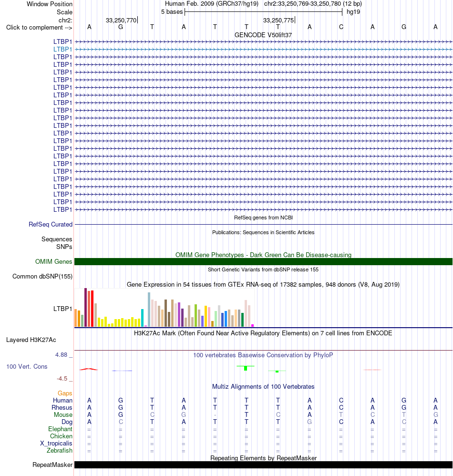Click the PhyloP lower value '-4.5'
Screen dimensions: 453x476
(62, 379)
